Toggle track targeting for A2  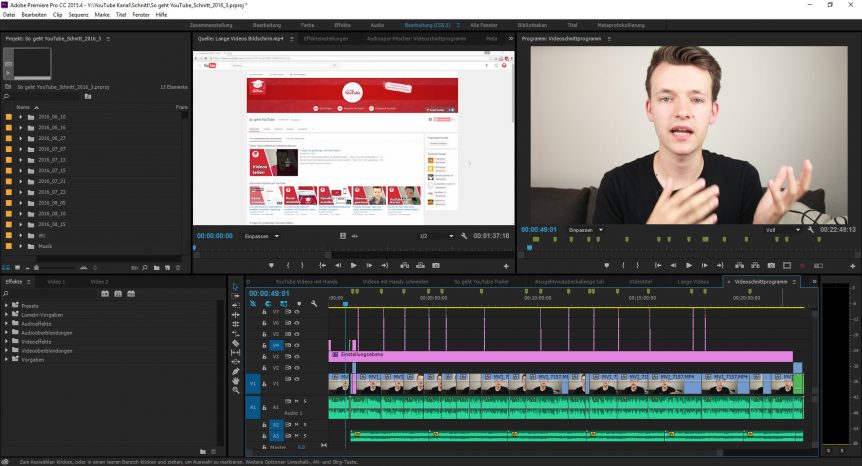coord(276,425)
